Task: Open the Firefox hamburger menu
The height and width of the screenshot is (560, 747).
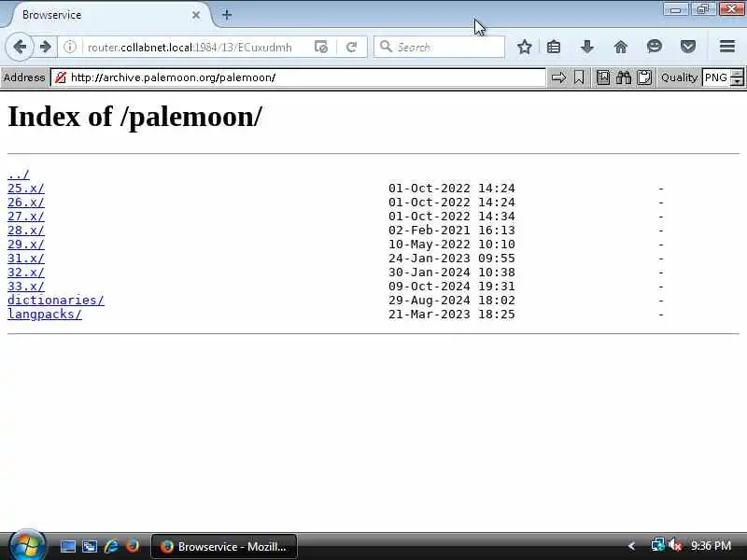Action: point(727,46)
